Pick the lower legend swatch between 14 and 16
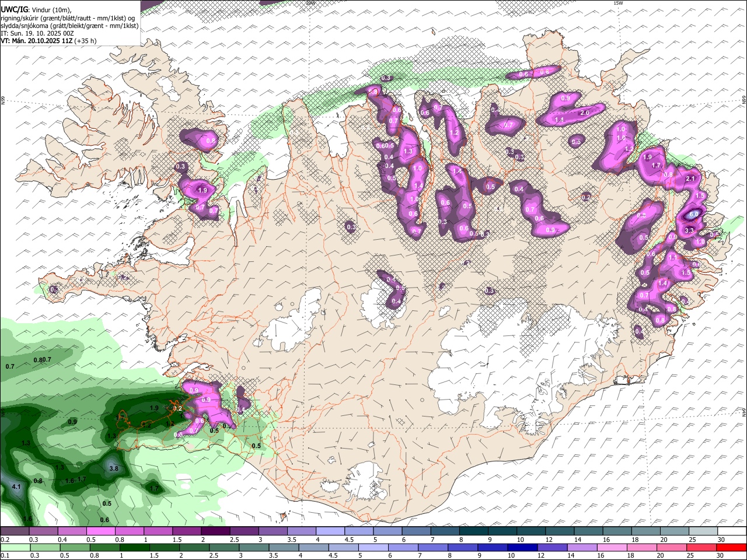Viewport: 747px width, 560px height. (581, 547)
